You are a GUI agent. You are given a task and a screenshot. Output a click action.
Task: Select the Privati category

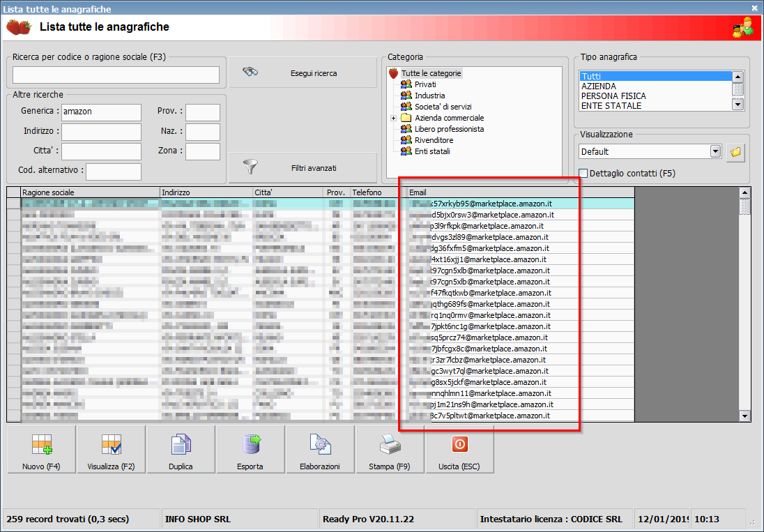point(425,84)
